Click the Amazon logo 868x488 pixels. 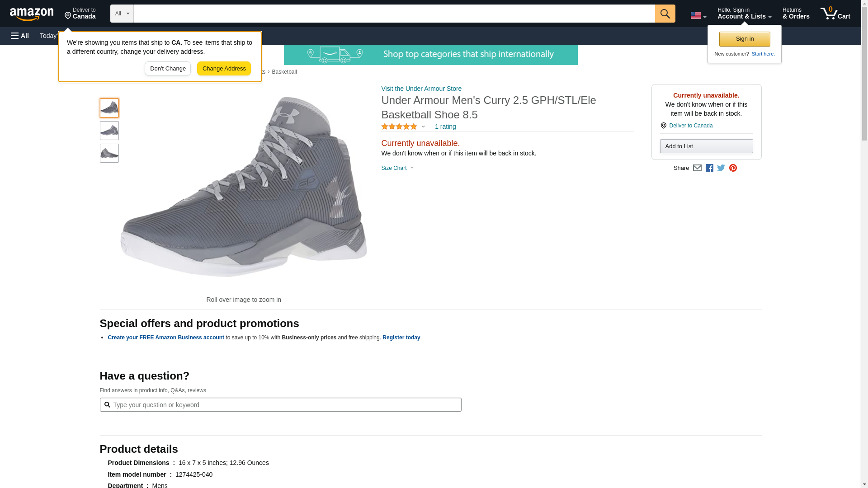tap(32, 14)
